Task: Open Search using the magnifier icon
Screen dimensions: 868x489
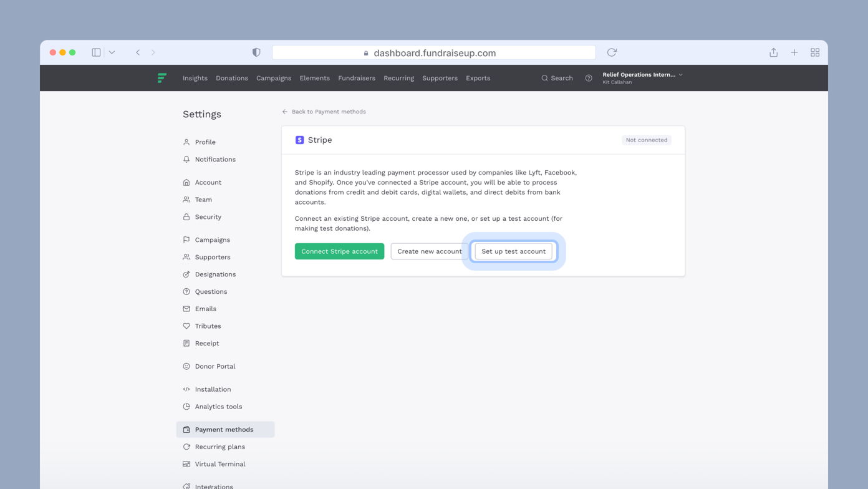Action: (x=545, y=78)
